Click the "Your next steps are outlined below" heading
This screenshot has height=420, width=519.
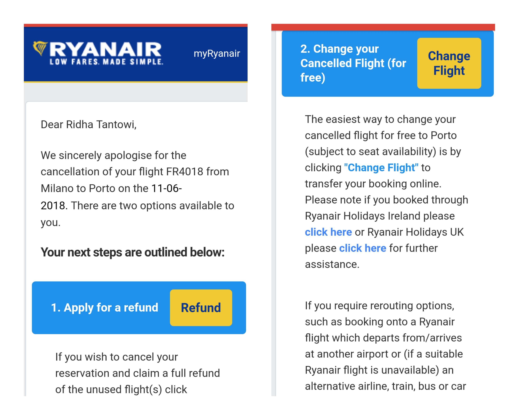pos(133,252)
